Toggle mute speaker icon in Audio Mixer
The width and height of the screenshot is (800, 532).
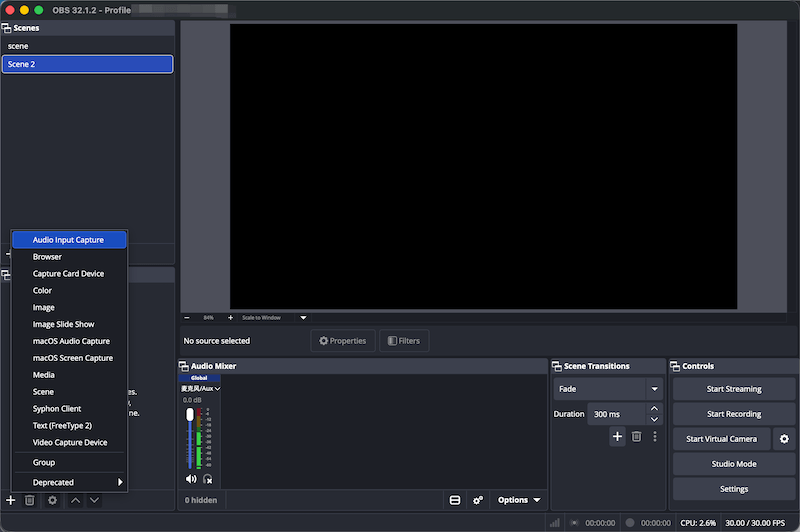(x=191, y=479)
